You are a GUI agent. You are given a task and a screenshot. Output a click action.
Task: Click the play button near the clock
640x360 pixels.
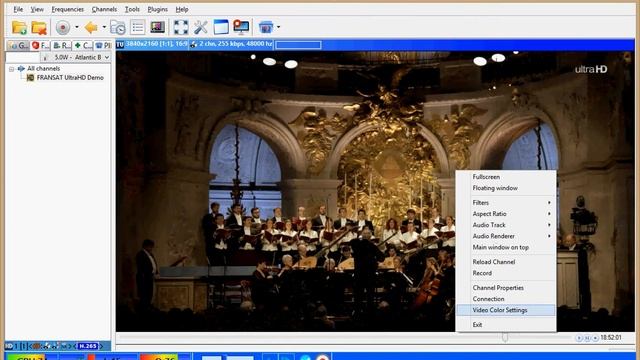(x=579, y=338)
